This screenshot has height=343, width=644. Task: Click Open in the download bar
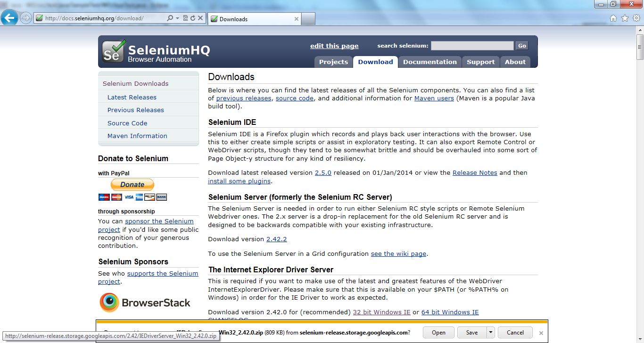[438, 332]
